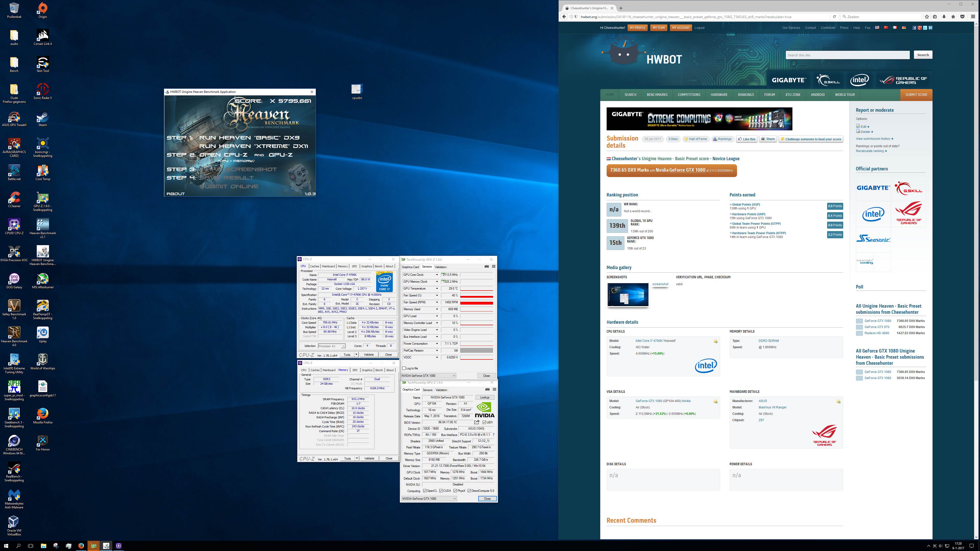Click the MY PROFILE button on HWBOT
The height and width of the screenshot is (551, 980).
point(637,28)
